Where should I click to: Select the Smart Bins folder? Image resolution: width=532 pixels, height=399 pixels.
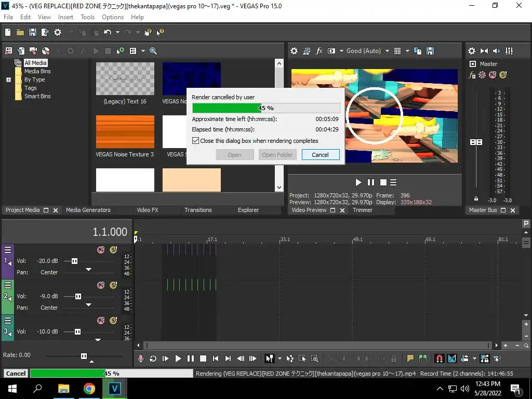(x=37, y=96)
